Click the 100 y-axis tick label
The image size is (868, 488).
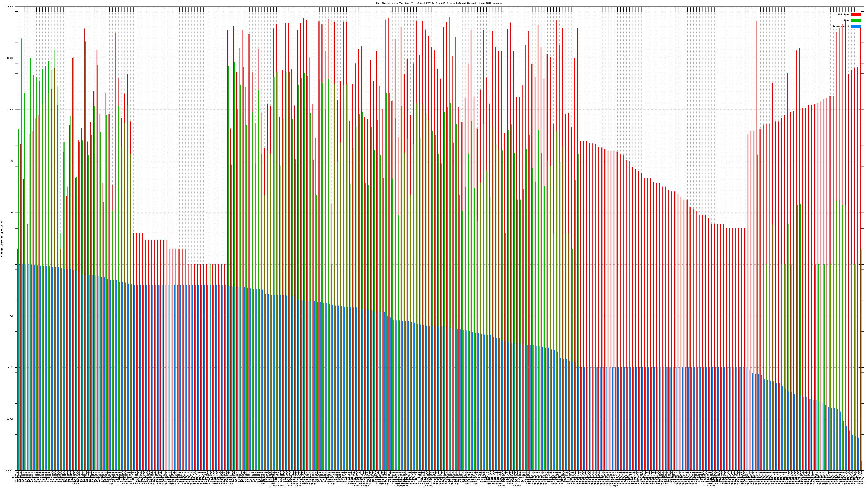[x=11, y=161]
